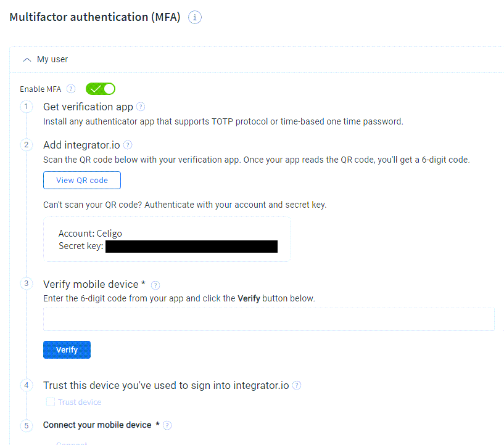Click the 'Get verification app' step heading
Screen dimensions: 504x445
(88, 107)
